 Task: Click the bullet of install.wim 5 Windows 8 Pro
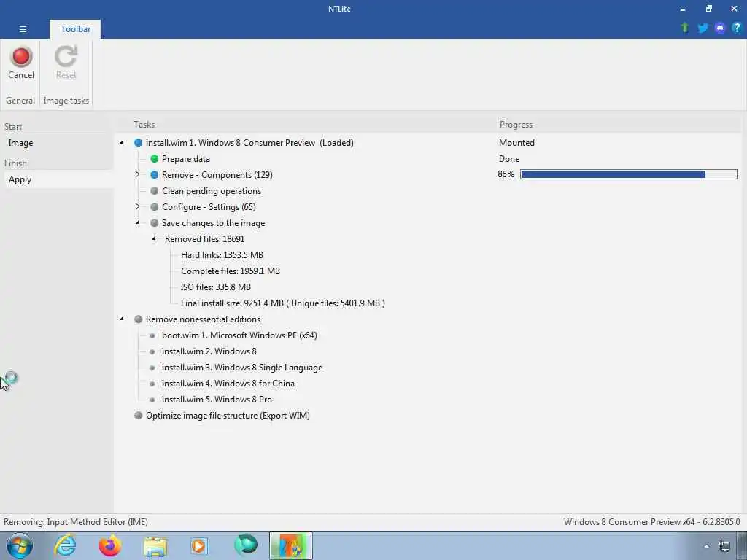[152, 400]
